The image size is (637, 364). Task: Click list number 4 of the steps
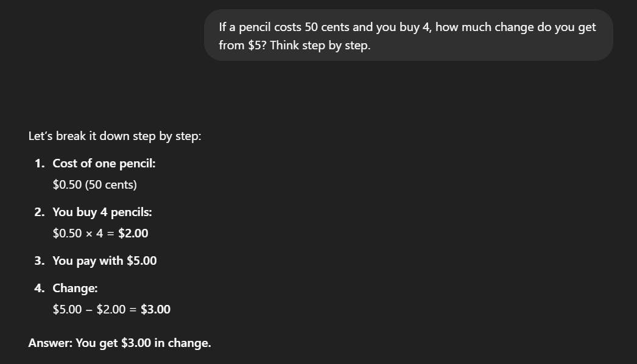39,288
